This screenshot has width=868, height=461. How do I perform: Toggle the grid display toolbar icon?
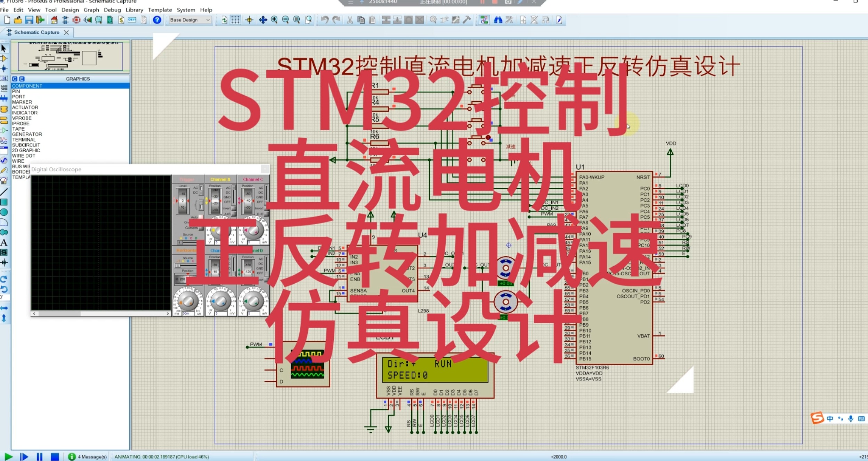pos(235,20)
